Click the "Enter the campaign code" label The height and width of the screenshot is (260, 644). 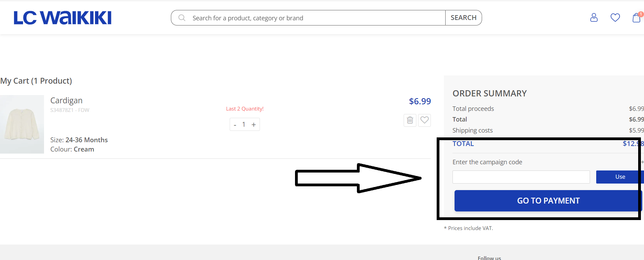coord(487,162)
